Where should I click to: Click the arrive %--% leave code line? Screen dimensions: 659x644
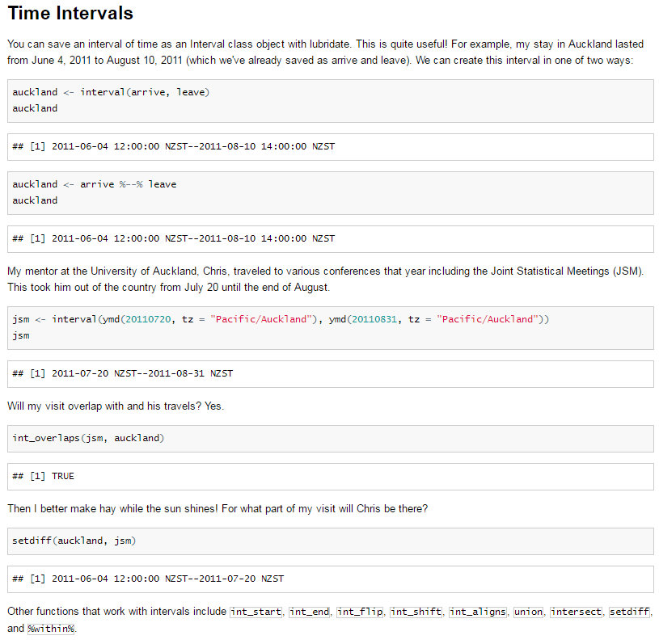tap(94, 184)
